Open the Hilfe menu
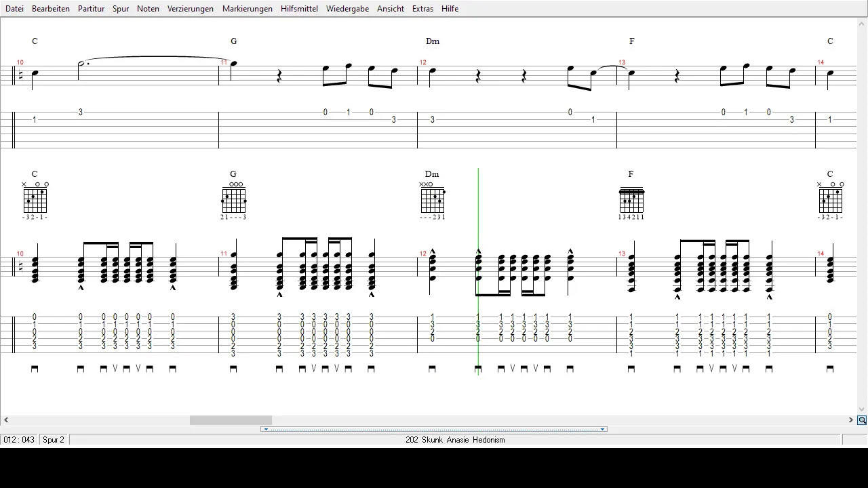Viewport: 868px width, 488px height. [x=450, y=9]
